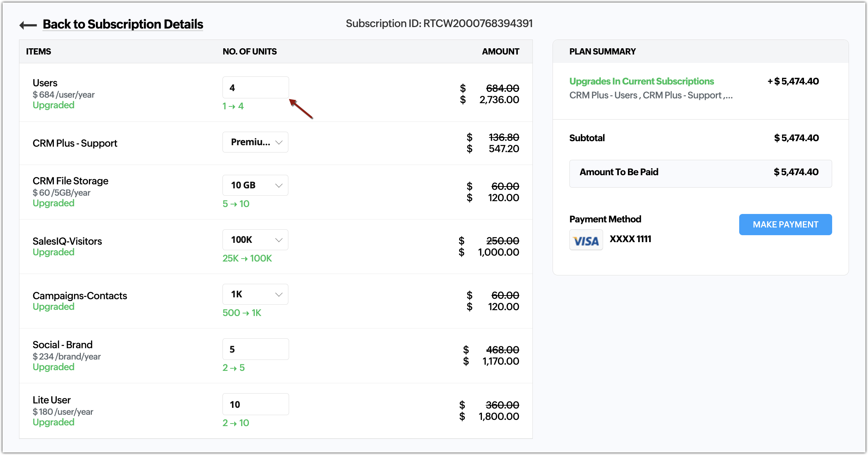Open CRM File Storage 10 GB dropdown
868x455 pixels.
(255, 185)
